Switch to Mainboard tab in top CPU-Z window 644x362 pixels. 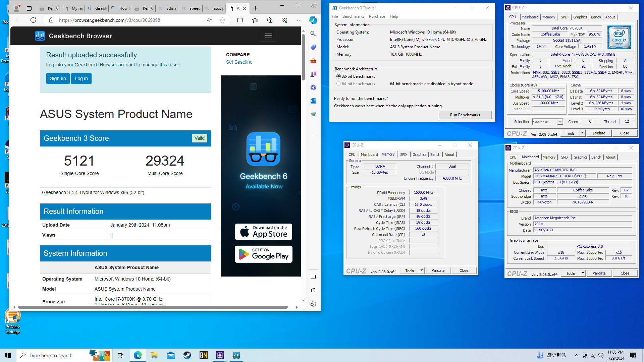pyautogui.click(x=530, y=17)
